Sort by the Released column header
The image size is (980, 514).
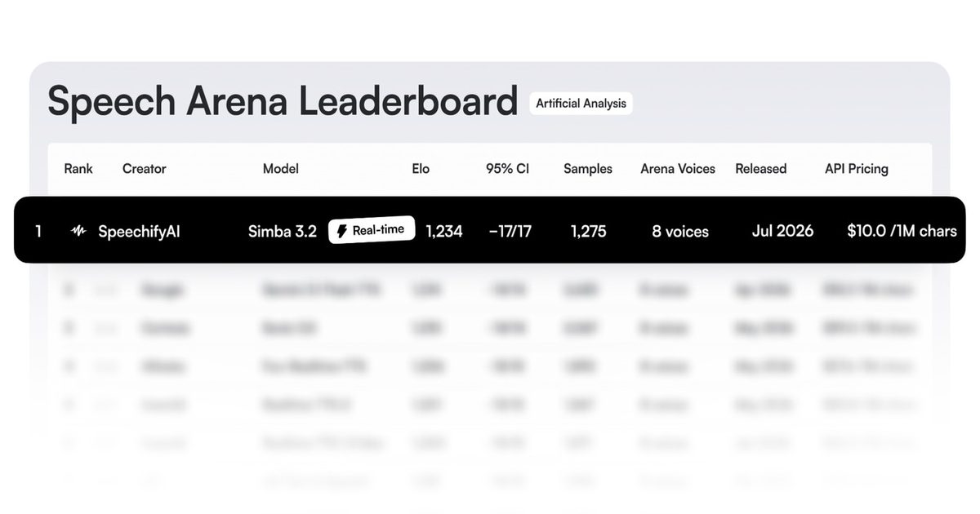tap(760, 169)
